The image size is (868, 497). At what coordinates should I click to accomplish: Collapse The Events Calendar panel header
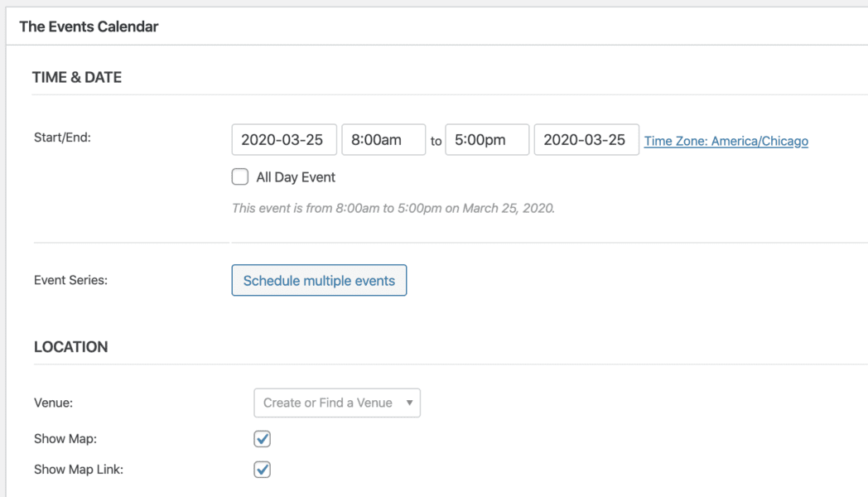pyautogui.click(x=89, y=27)
